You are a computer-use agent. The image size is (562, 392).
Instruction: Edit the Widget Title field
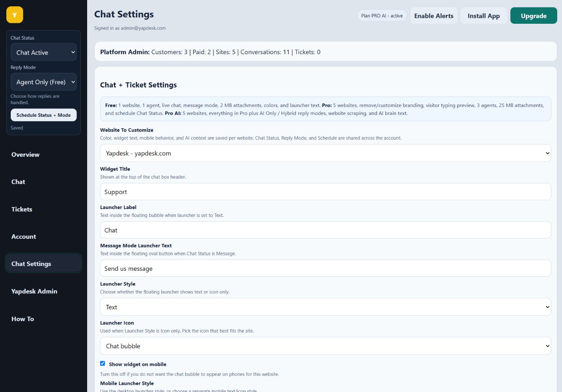326,192
